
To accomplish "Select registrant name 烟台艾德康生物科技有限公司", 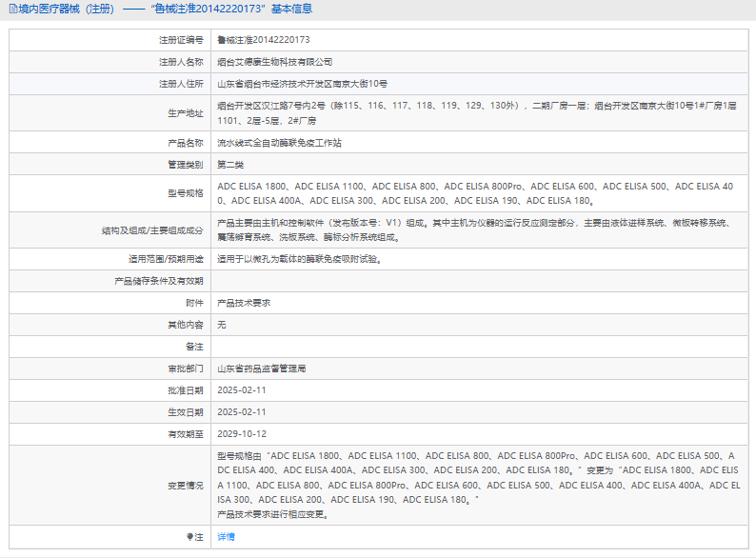I will click(x=274, y=62).
